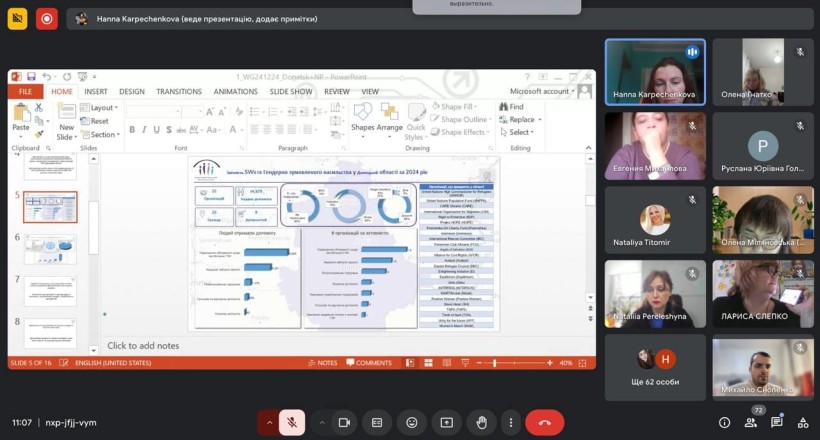
Task: Open Quick Styles gallery
Action: (416, 122)
